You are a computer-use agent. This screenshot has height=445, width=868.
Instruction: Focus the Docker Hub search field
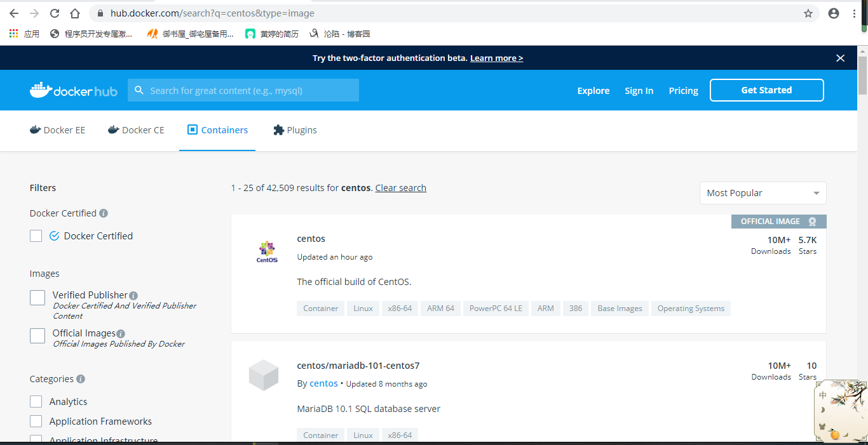point(243,90)
